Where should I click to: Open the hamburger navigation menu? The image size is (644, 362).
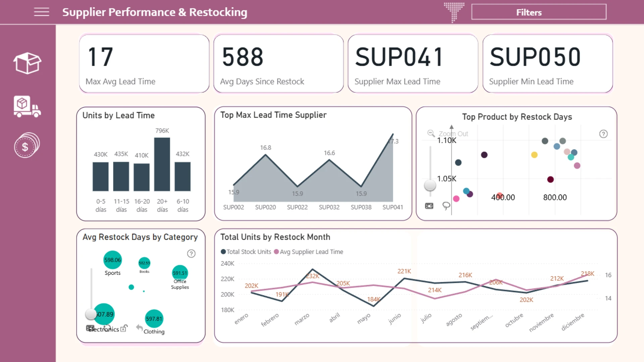[x=42, y=12]
